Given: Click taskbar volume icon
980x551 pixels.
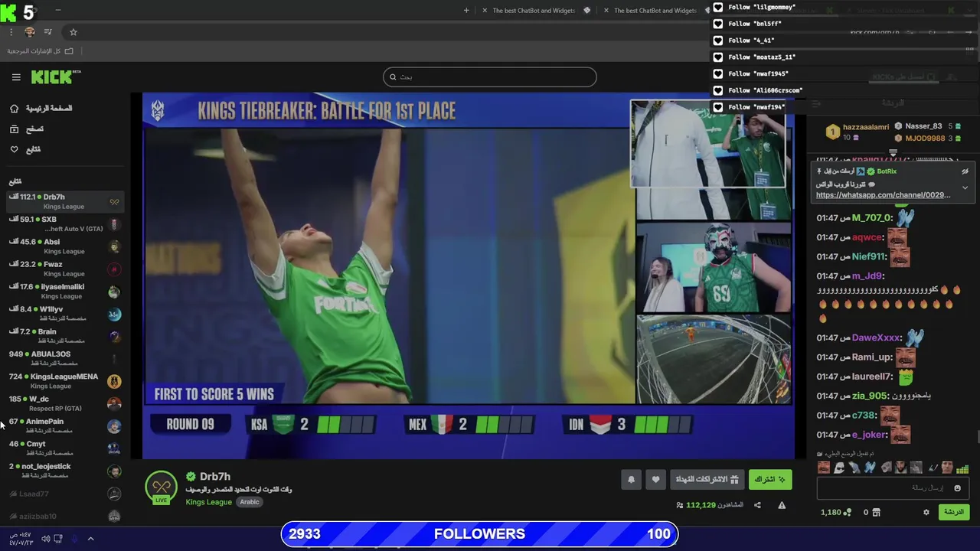Looking at the screenshot, I should [45, 539].
